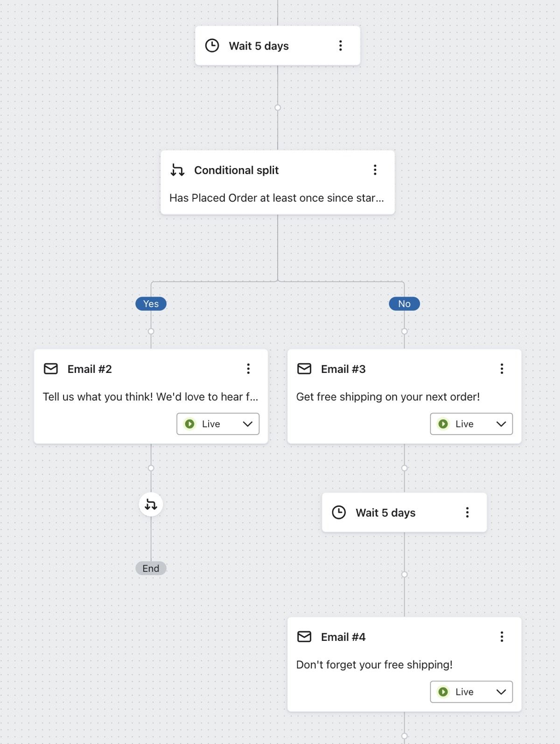Click the envelope icon on Email #3
The height and width of the screenshot is (744, 560).
pyautogui.click(x=304, y=368)
